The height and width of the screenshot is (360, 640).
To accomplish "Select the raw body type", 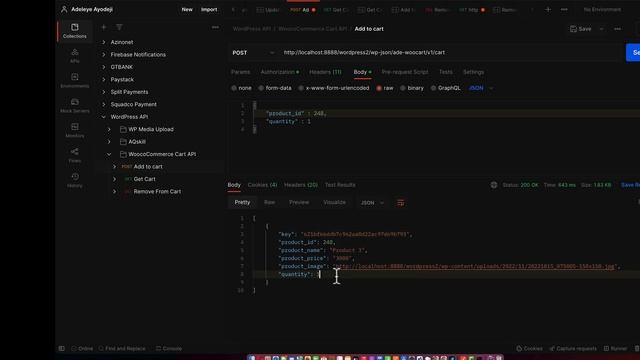I will [379, 88].
